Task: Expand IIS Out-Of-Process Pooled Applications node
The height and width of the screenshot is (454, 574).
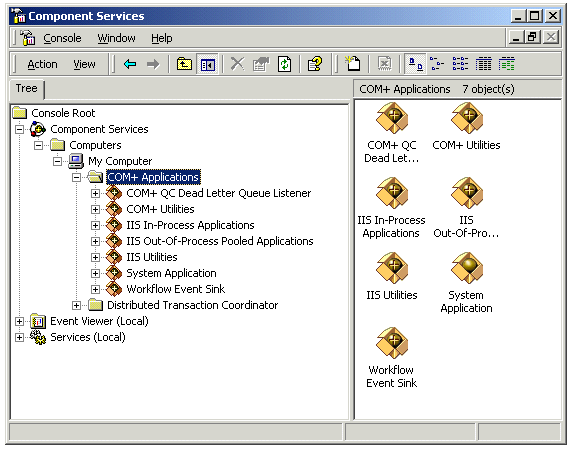Action: [96, 241]
